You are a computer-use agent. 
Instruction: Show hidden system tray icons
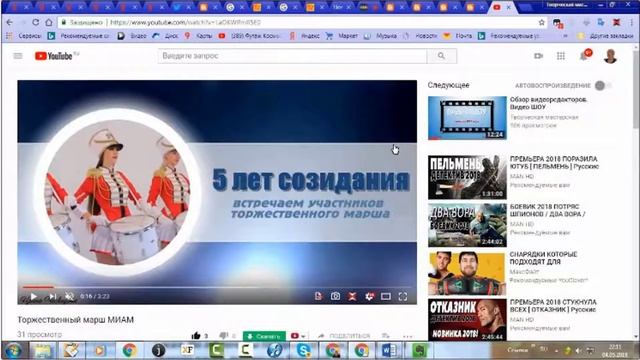(556, 351)
